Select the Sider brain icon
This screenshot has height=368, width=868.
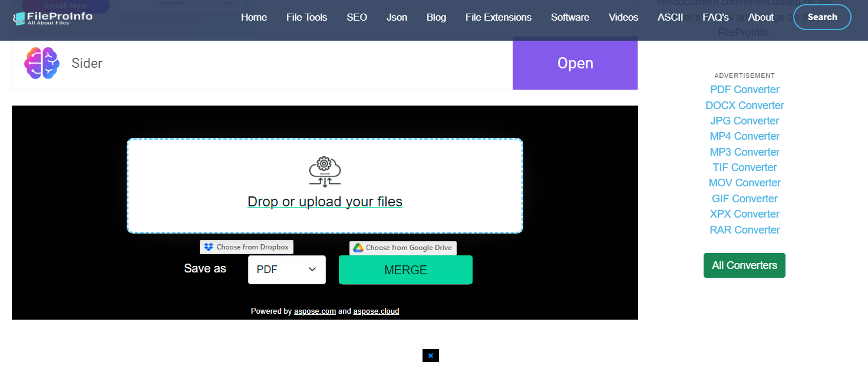41,63
